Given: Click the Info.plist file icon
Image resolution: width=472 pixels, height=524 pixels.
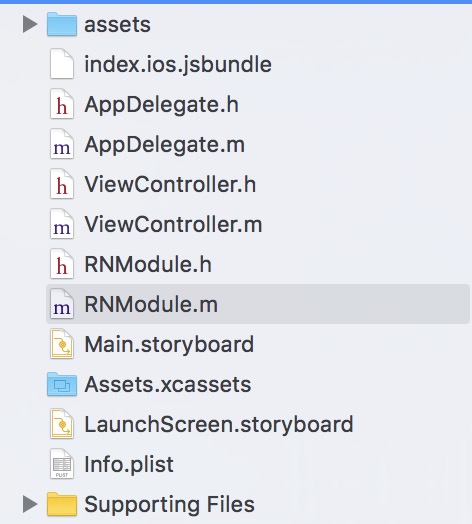Looking at the screenshot, I should pos(62,464).
